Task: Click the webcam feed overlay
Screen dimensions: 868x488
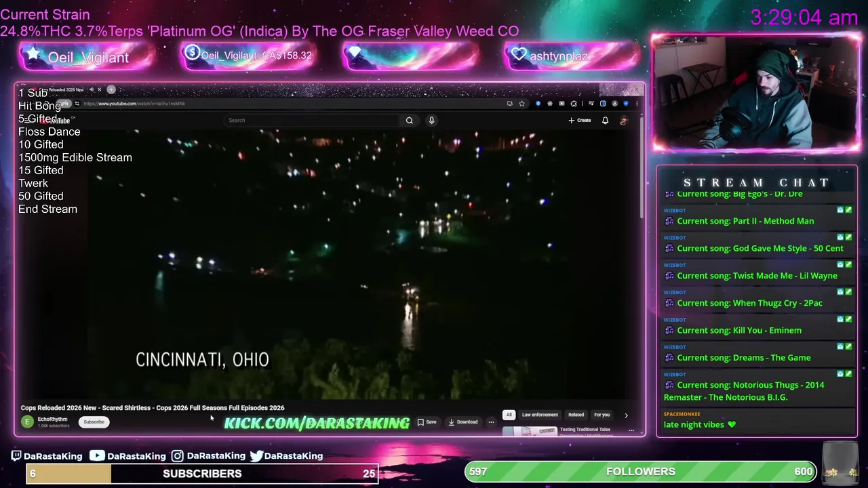Action: point(756,93)
